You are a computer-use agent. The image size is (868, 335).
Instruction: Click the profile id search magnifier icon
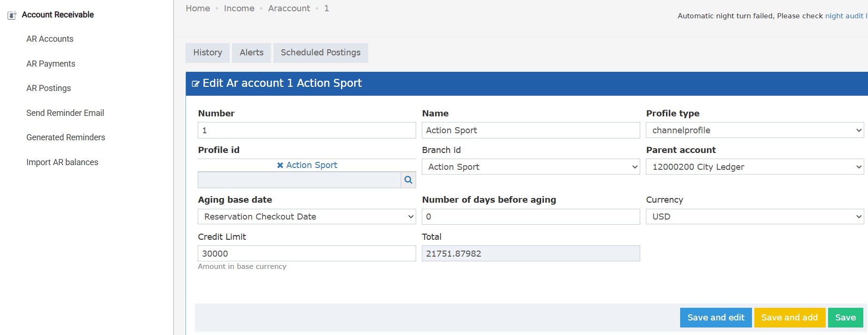(x=408, y=180)
